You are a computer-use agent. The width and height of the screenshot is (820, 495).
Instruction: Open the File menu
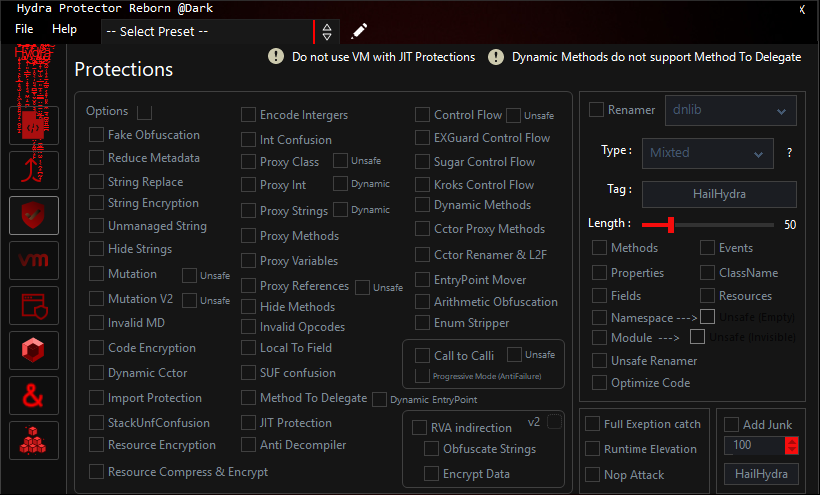24,29
